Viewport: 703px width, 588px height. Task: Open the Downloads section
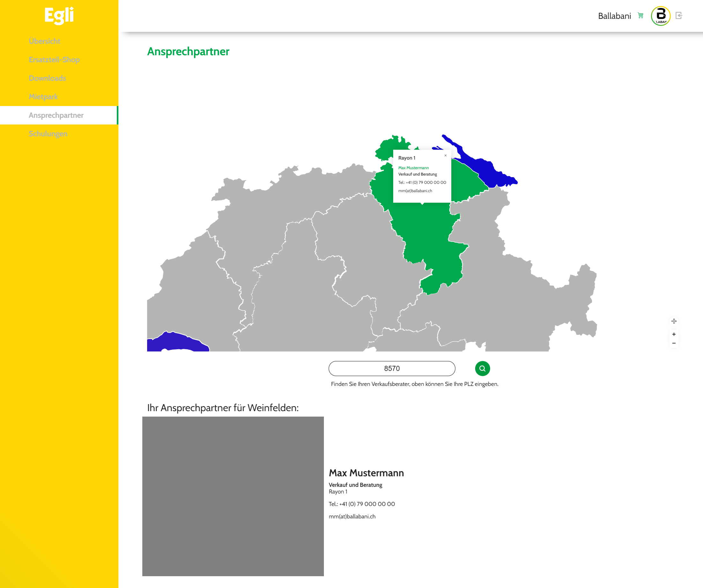[47, 78]
